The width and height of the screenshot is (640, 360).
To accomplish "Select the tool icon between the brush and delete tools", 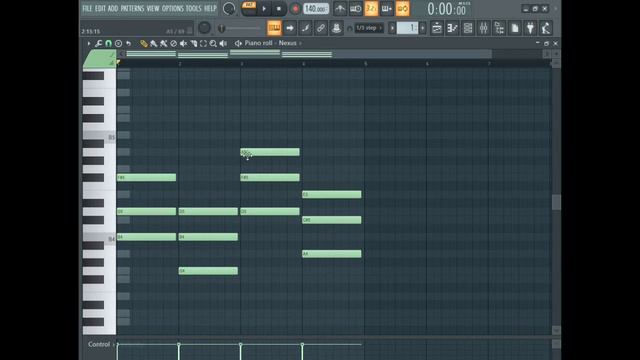I will [164, 43].
